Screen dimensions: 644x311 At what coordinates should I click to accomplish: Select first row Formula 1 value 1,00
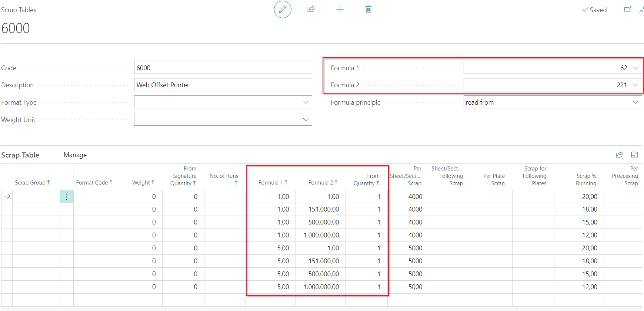(x=271, y=197)
